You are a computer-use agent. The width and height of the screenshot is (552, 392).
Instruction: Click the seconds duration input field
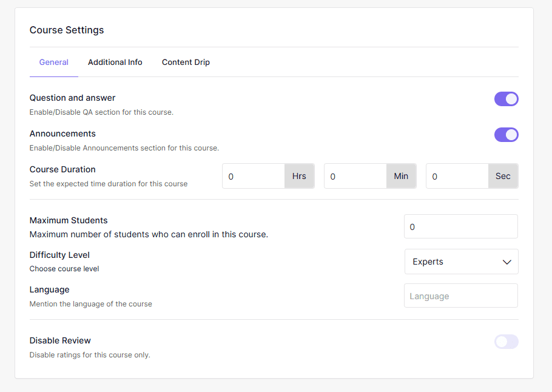[457, 176]
